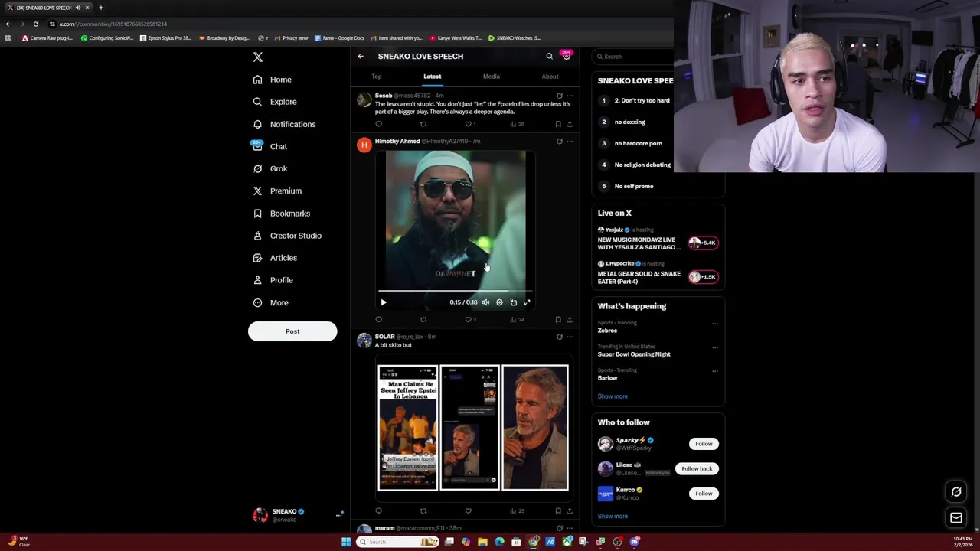Search within the community via magnifier icon

pos(549,56)
